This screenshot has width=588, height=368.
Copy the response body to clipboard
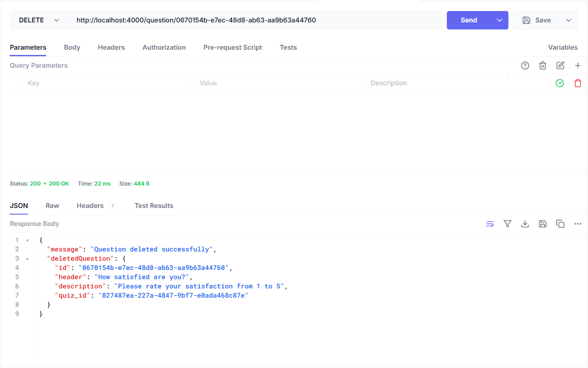(x=560, y=224)
